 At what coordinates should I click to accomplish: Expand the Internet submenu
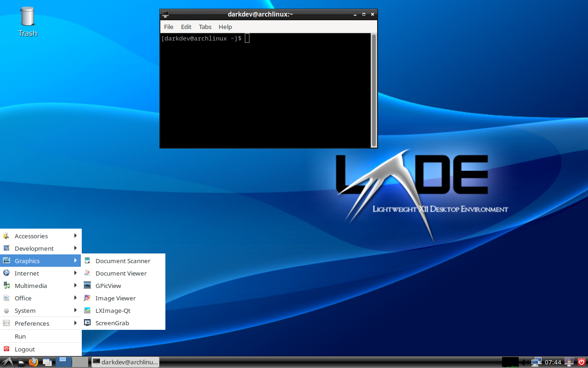[41, 273]
